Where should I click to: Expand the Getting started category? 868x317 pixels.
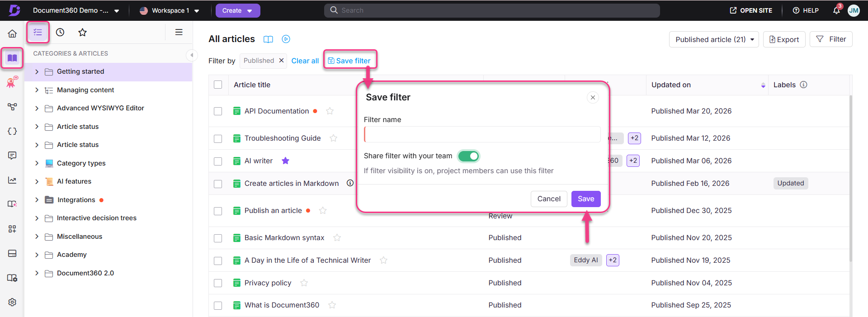tap(37, 71)
